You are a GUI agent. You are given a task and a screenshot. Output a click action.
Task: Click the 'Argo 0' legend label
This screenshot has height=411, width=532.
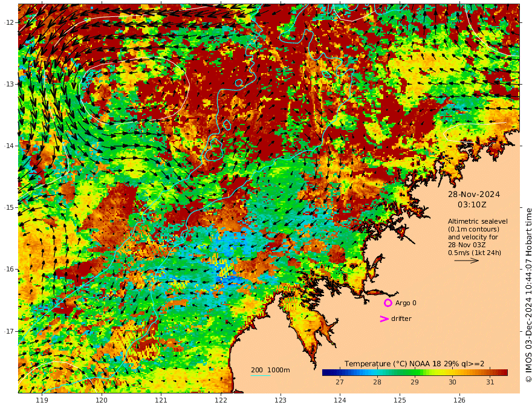click(406, 303)
